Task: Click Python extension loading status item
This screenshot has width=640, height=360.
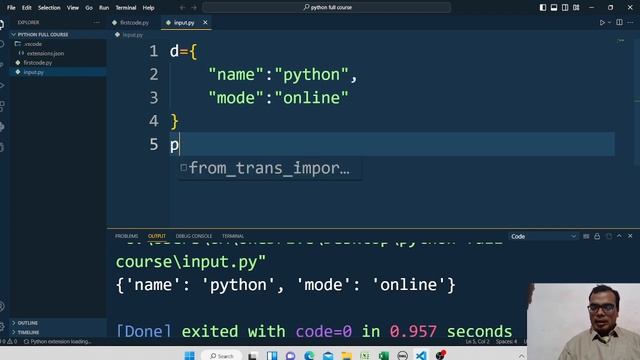Action: click(58, 341)
